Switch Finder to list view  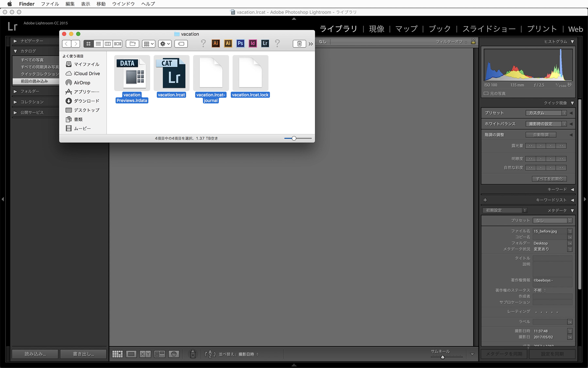(x=98, y=44)
